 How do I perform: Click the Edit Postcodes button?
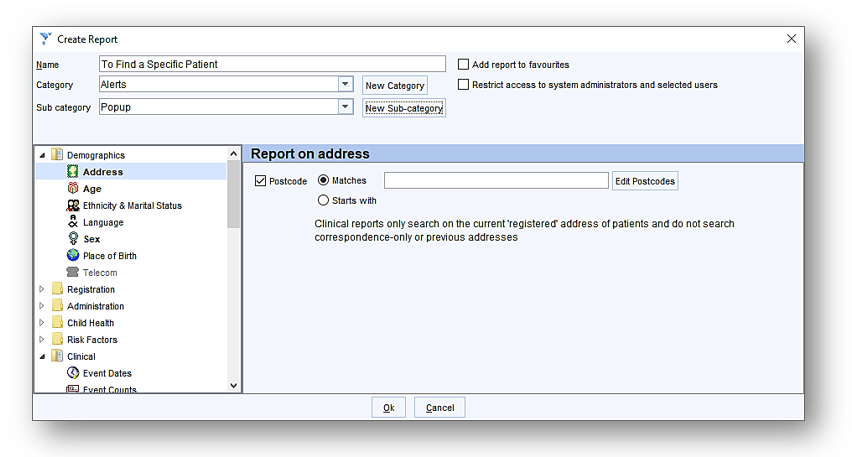(x=645, y=181)
